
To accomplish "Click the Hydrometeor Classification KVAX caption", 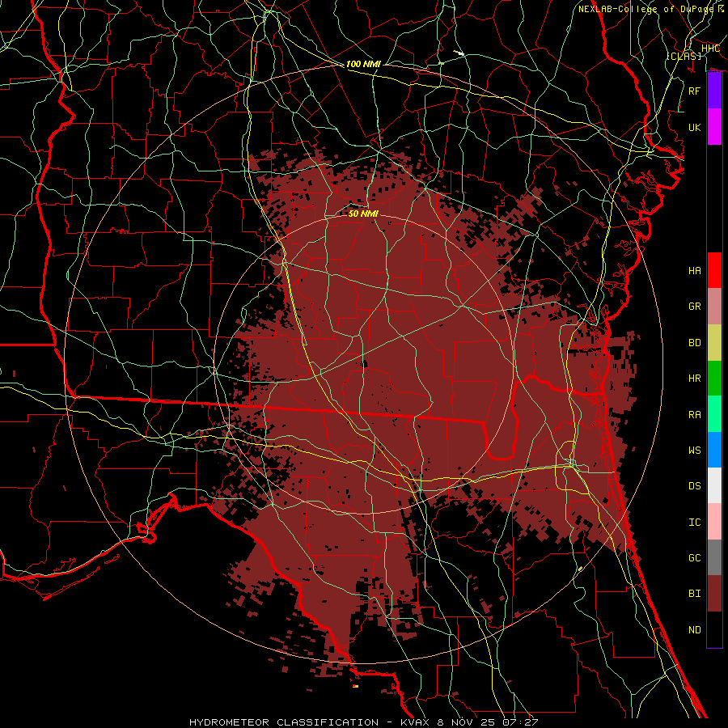I will point(363,722).
